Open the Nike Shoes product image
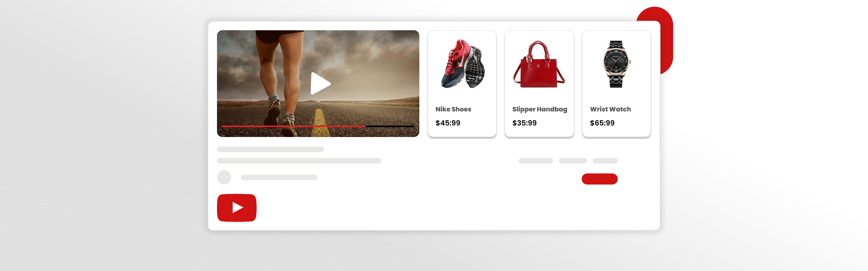This screenshot has height=271, width=868. [x=463, y=64]
